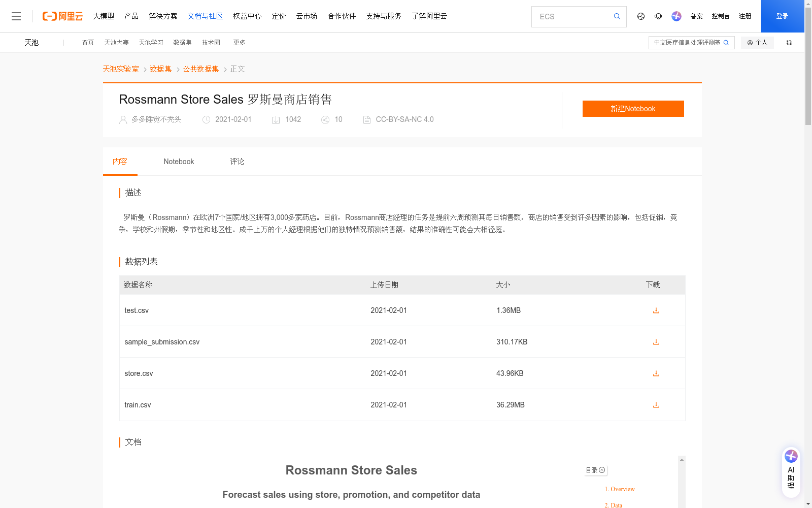The height and width of the screenshot is (508, 812).
Task: Go to 数据集 breadcrumb link
Action: coord(161,69)
